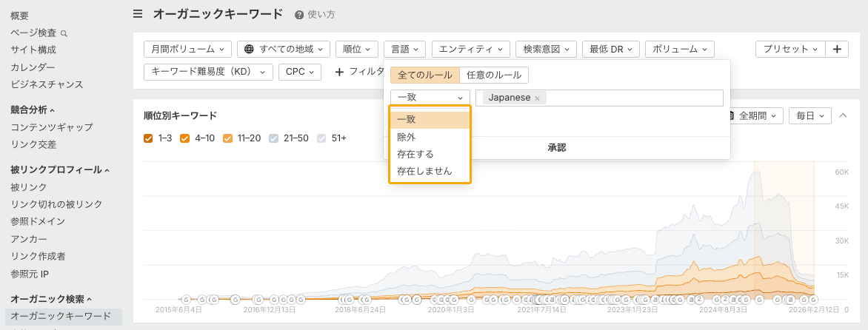The width and height of the screenshot is (868, 330).
Task: Uncheck the 4–10 position checkbox
Action: pyautogui.click(x=185, y=138)
